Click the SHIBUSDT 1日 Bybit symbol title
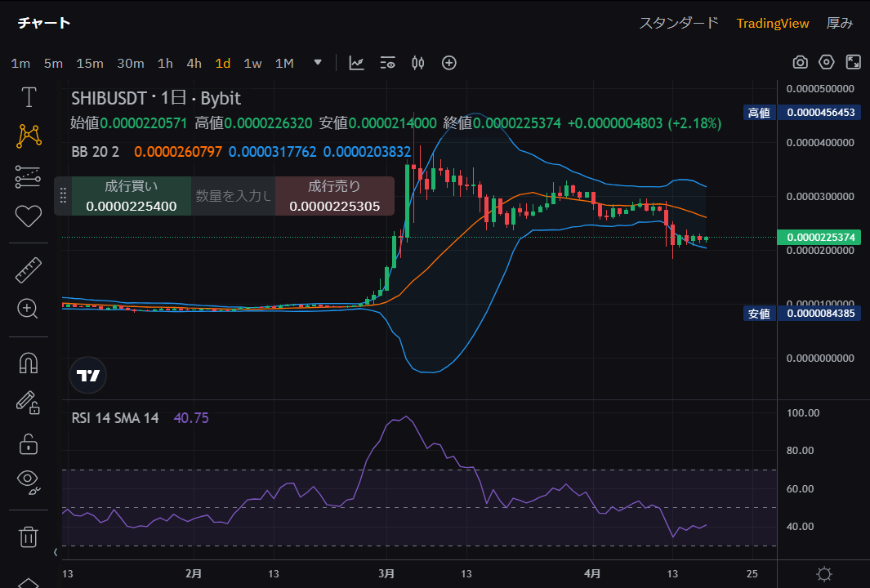Screen dimensions: 870x588 pos(156,98)
